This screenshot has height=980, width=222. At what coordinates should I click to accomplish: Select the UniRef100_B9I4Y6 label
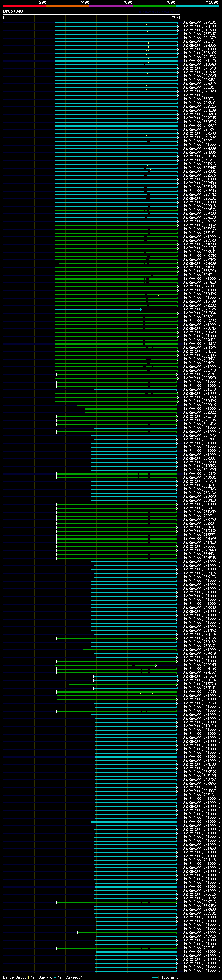pyautogui.click(x=199, y=60)
